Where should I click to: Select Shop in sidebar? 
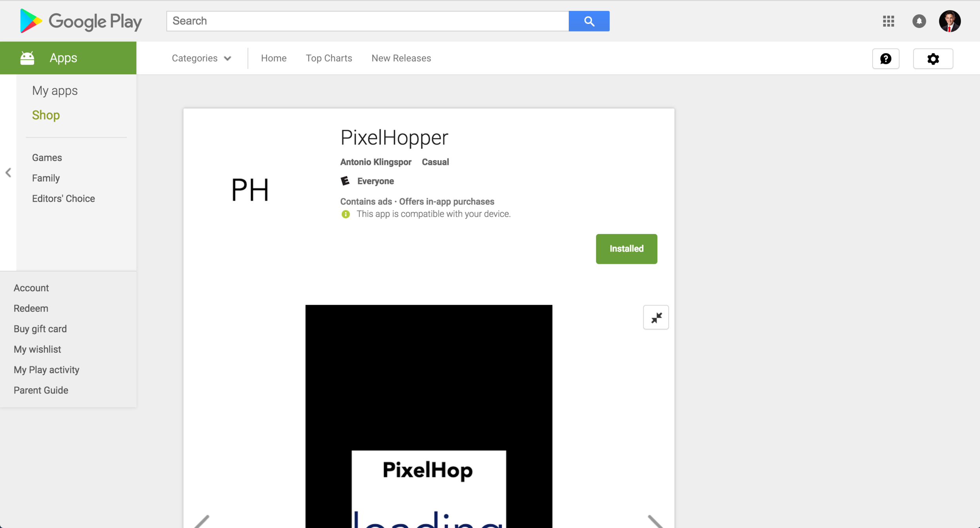coord(46,115)
